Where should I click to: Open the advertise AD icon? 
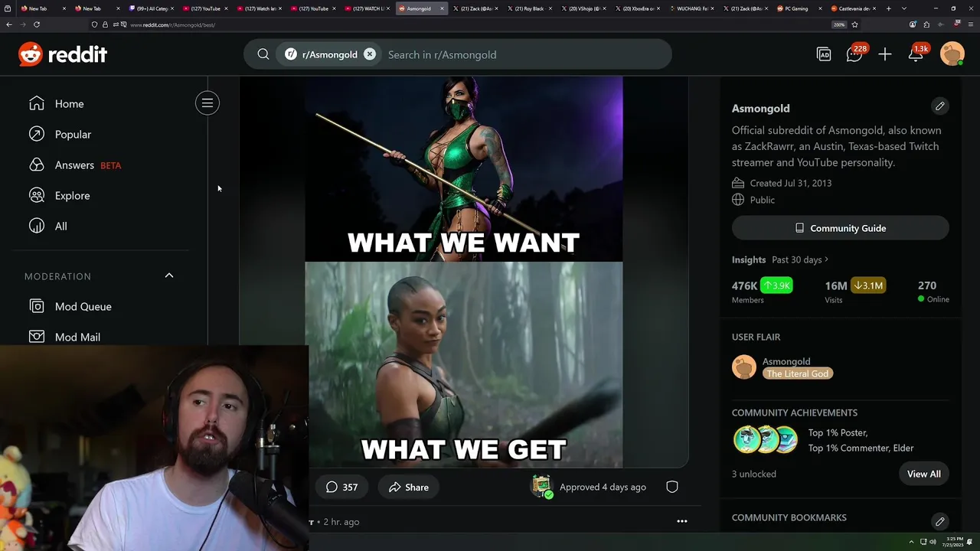pos(824,54)
